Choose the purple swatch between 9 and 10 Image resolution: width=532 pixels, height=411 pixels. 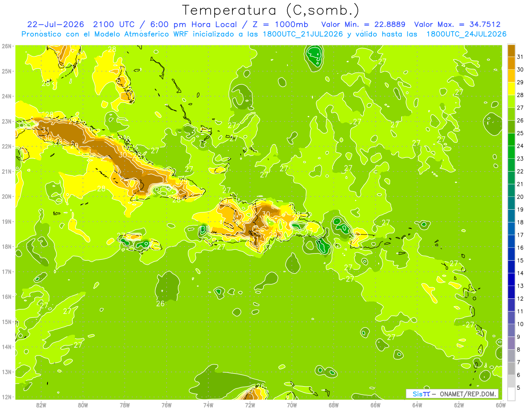click(512, 330)
